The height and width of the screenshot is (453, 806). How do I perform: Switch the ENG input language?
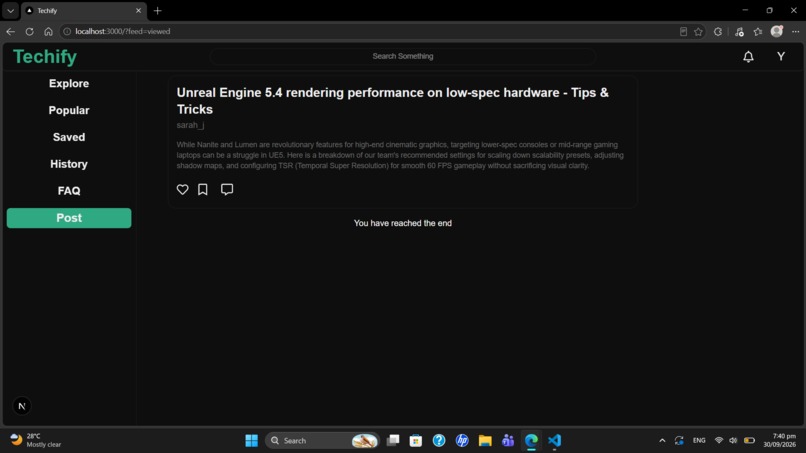[699, 441]
